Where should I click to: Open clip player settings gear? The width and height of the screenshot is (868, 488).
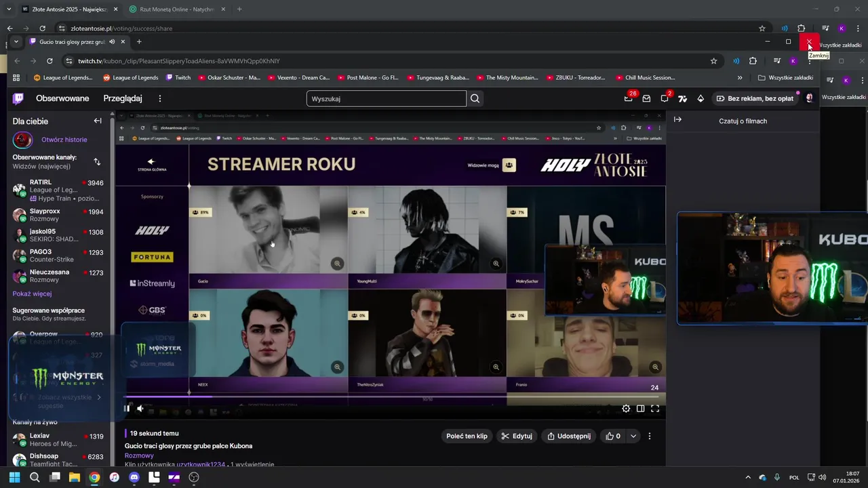click(626, 408)
